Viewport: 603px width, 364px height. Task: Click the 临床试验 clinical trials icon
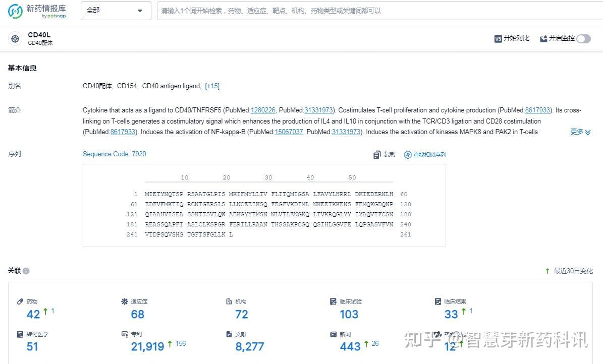tap(333, 301)
